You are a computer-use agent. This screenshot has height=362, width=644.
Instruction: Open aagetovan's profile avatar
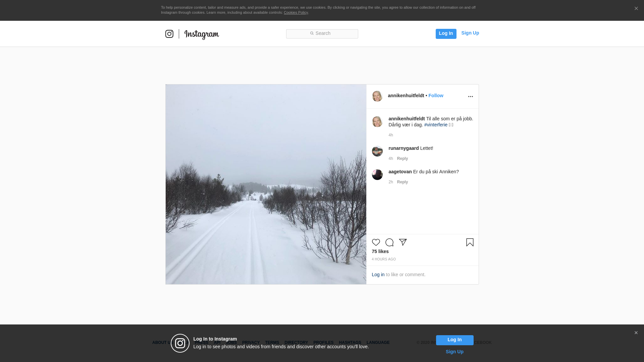click(x=377, y=175)
